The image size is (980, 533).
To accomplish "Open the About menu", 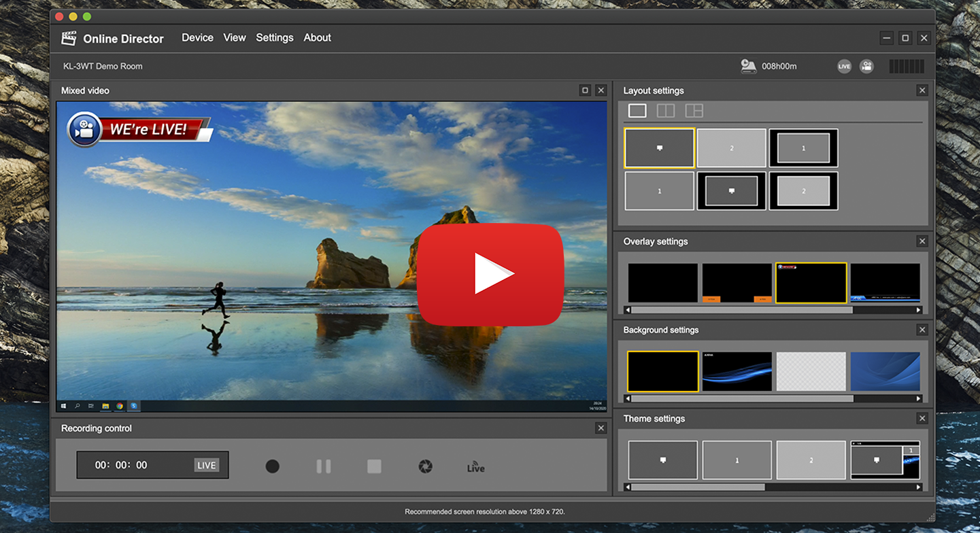I will point(317,38).
